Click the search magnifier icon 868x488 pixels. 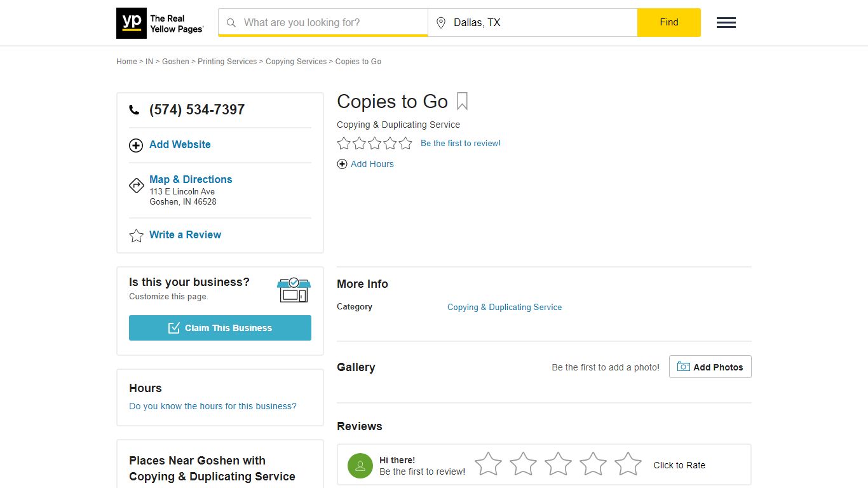(x=231, y=23)
